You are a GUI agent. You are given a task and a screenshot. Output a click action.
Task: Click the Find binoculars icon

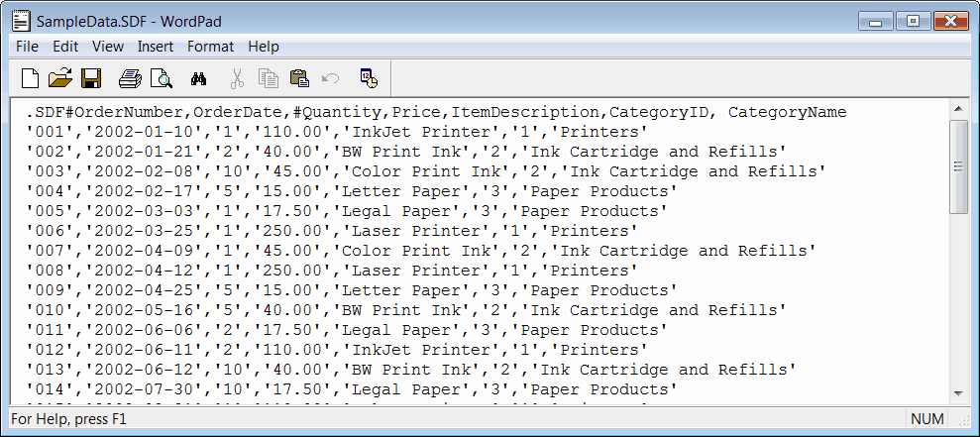pyautogui.click(x=199, y=79)
